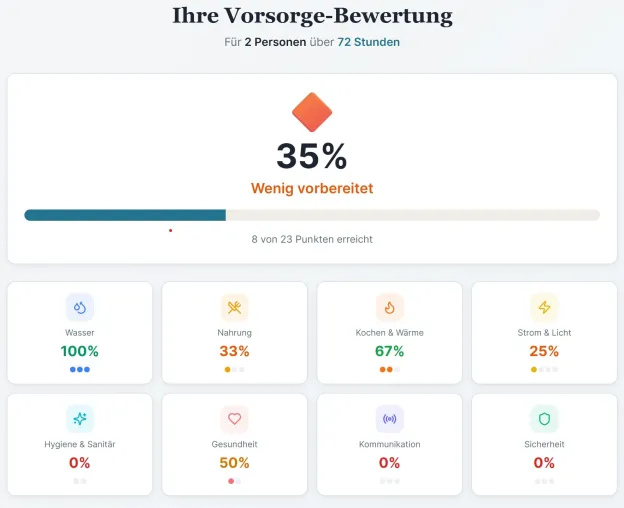Viewport: 624px width, 508px height.
Task: Click the Wenig vorbereitet status label
Action: 312,188
